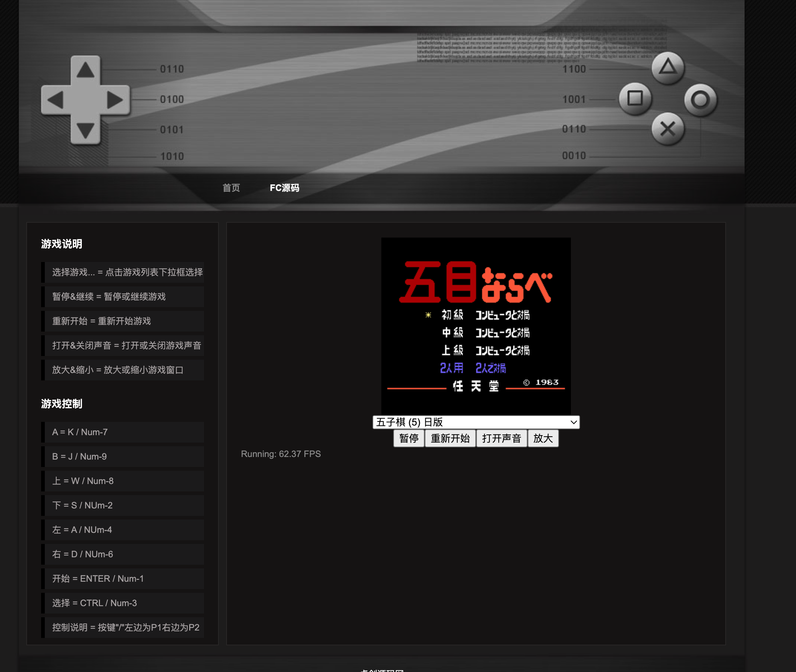The height and width of the screenshot is (672, 796).
Task: Click the 0100 label beside the D-pad
Action: [x=172, y=100]
